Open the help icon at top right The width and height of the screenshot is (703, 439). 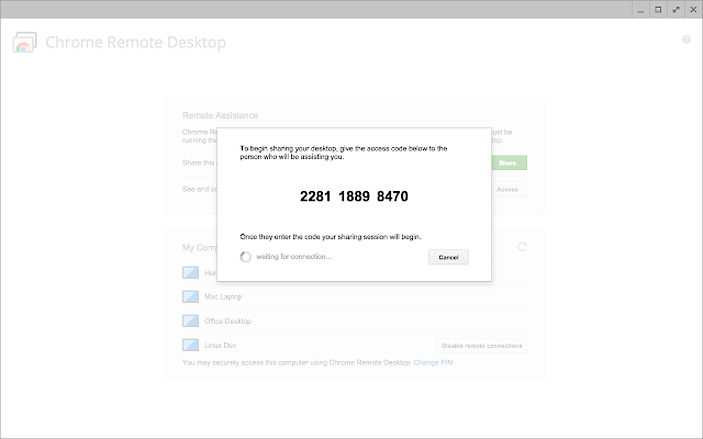click(x=686, y=40)
